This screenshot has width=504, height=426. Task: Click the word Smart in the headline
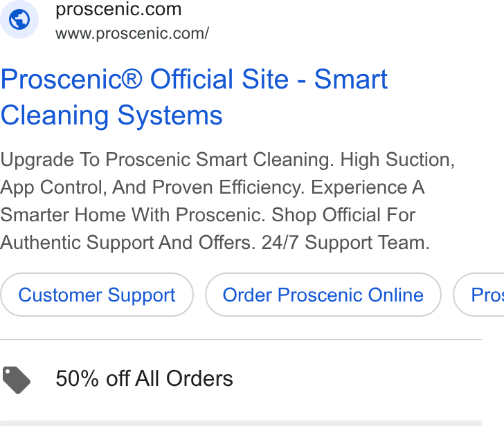pos(351,79)
